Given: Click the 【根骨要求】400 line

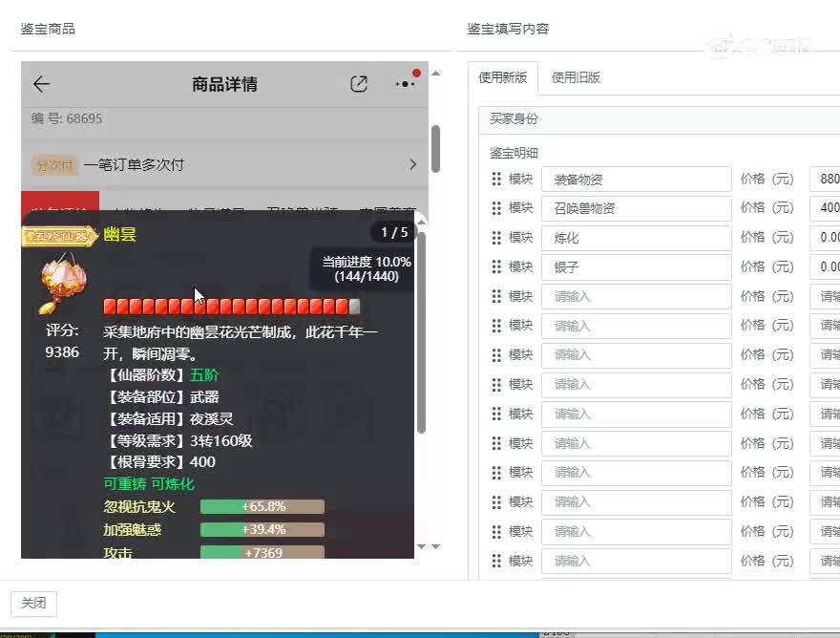Looking at the screenshot, I should pyautogui.click(x=159, y=462).
